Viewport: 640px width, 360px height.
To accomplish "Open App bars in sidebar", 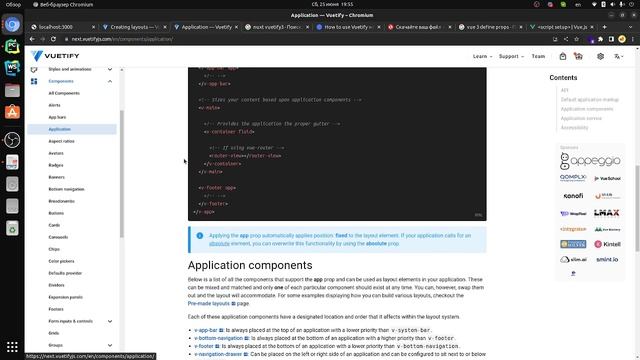I will [x=57, y=117].
